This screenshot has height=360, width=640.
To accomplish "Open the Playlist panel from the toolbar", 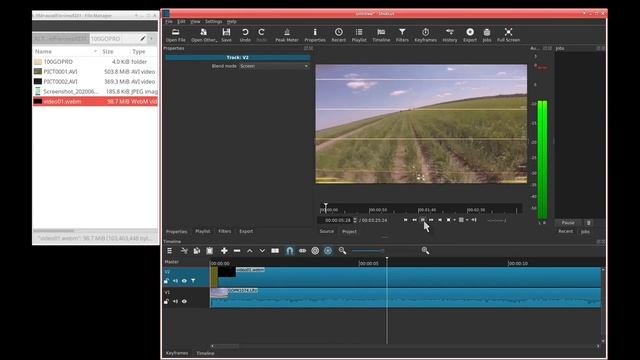I will click(359, 35).
